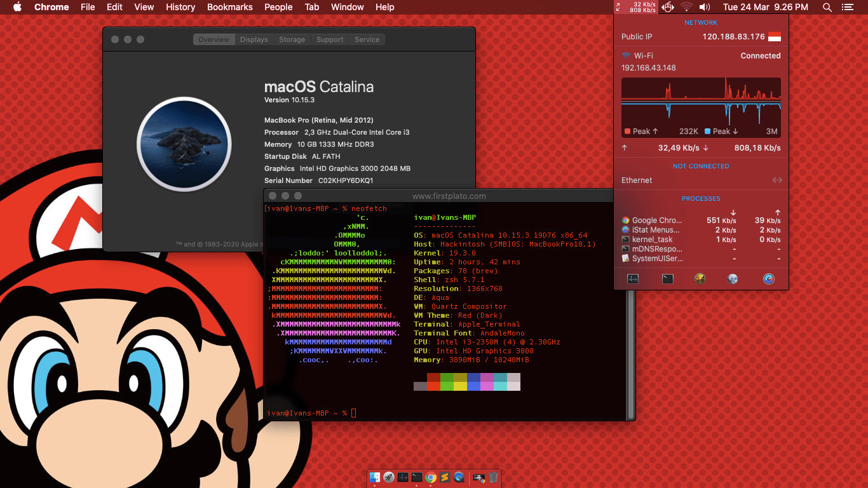
Task: Open the Trash in the Dock
Action: pos(492,477)
